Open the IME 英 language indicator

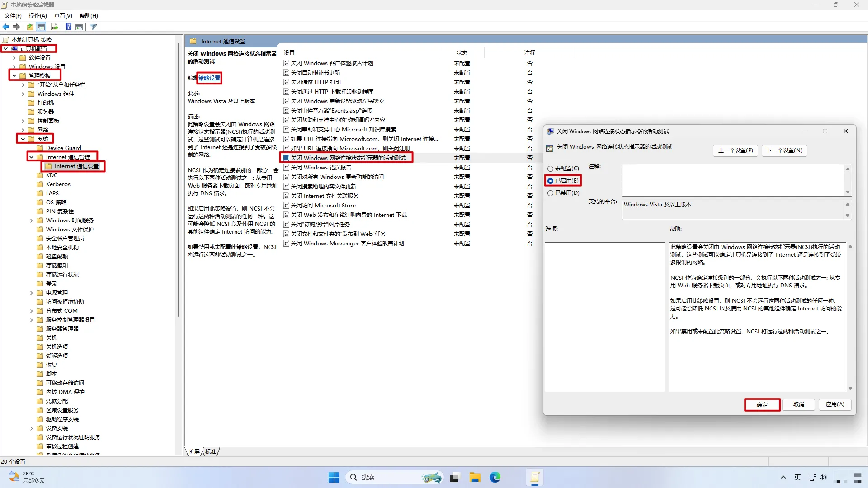pyautogui.click(x=797, y=477)
